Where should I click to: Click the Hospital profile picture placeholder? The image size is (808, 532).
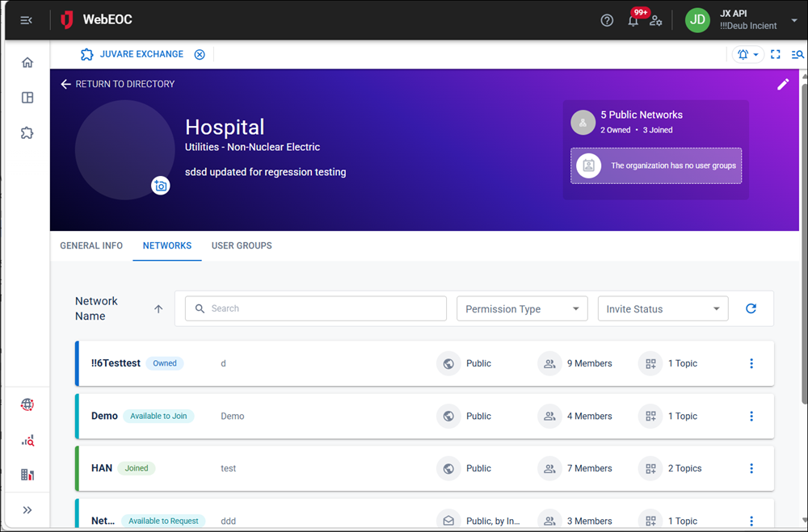(x=125, y=150)
